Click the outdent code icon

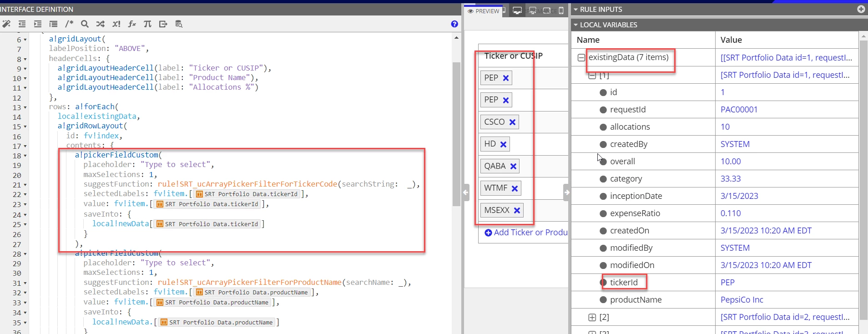click(x=22, y=24)
